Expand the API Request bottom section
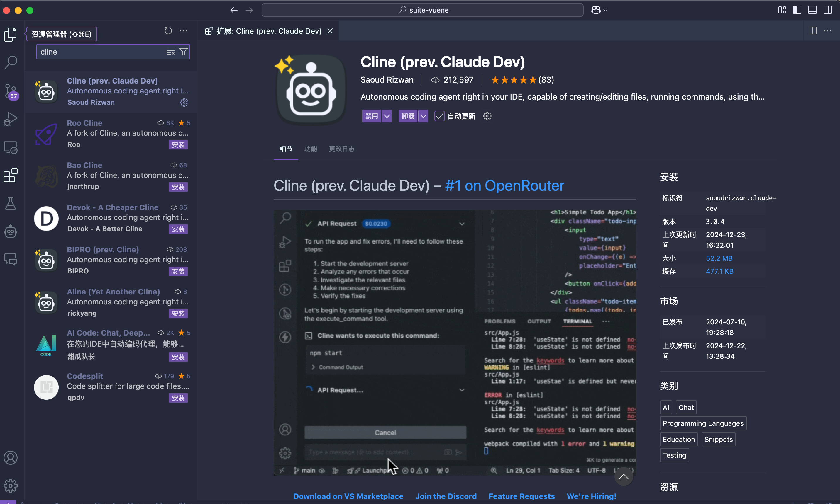The width and height of the screenshot is (840, 504). (462, 390)
